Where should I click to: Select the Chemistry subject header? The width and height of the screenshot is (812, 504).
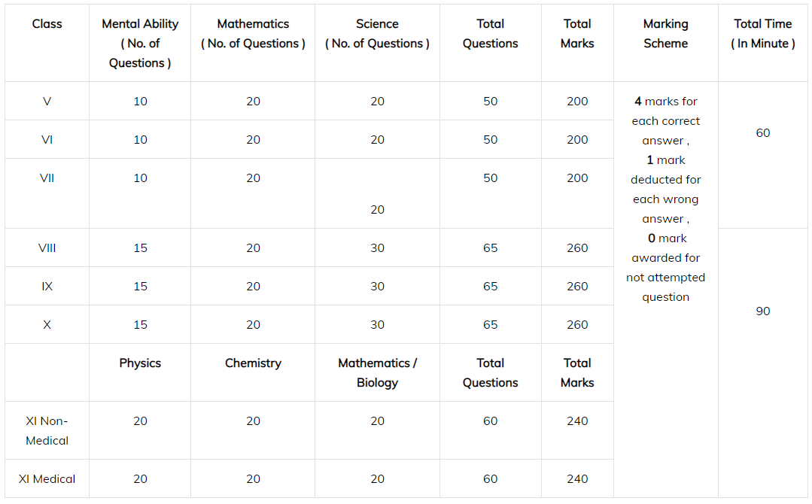pyautogui.click(x=253, y=363)
